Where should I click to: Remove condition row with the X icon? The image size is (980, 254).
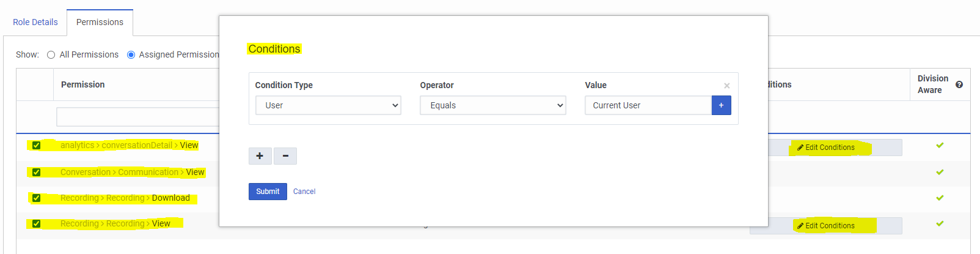(x=726, y=86)
